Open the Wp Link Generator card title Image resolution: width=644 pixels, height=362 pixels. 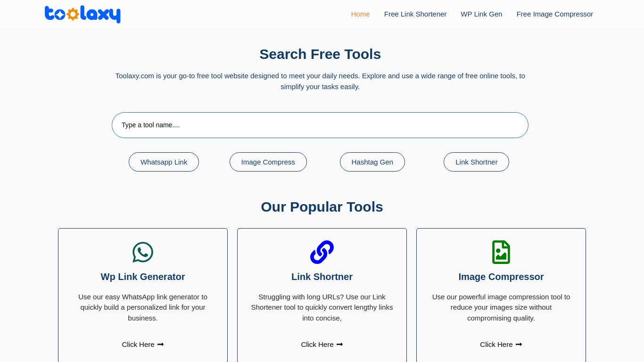(143, 277)
